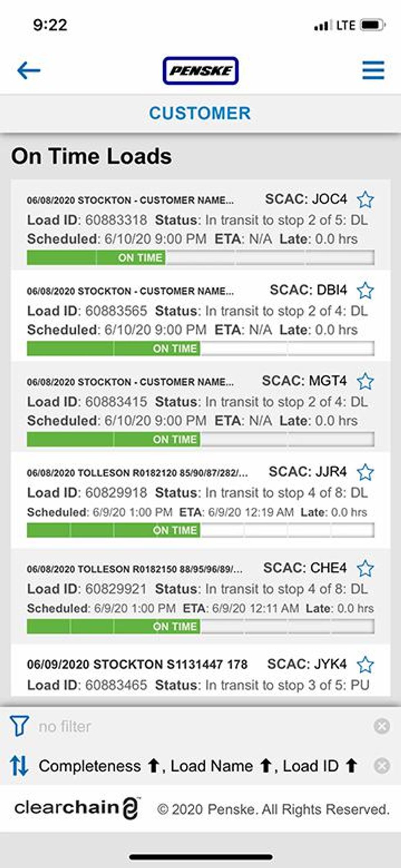Clear the sort order criteria
Viewport: 401px width, 868px height.
coord(381,765)
